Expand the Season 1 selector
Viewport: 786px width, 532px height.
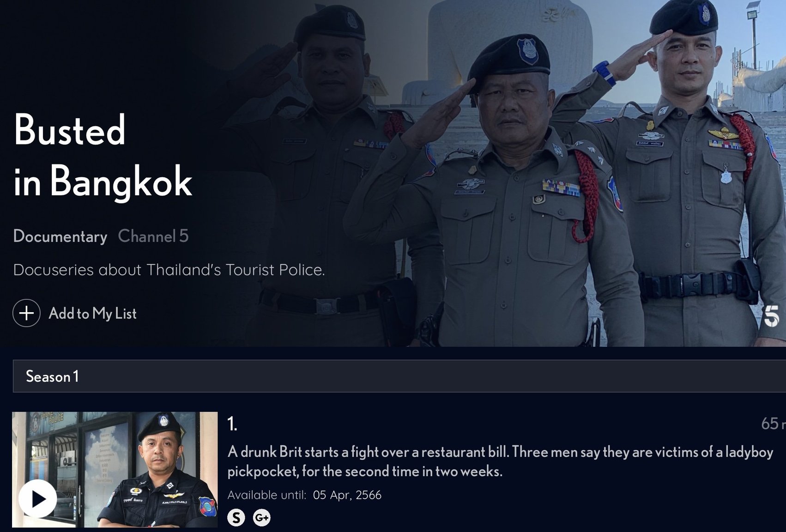[399, 376]
